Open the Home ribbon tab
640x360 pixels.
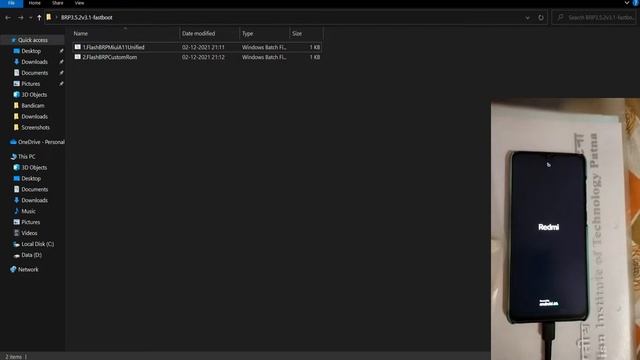[35, 3]
